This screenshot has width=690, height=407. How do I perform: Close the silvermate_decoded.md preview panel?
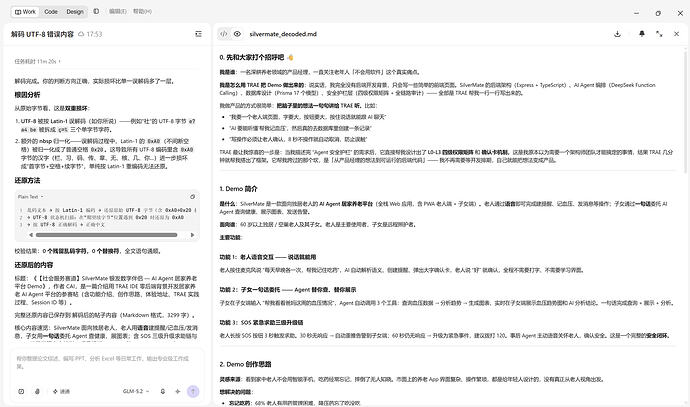pos(676,34)
